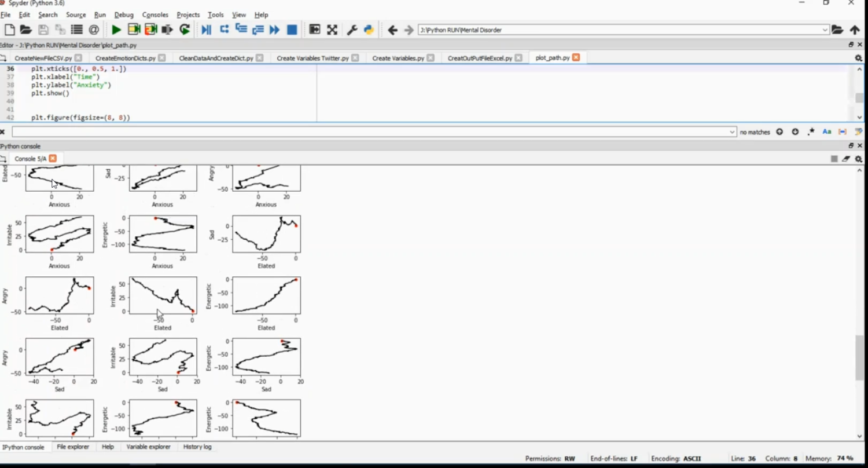
Task: Switch to the Variable explorer tab
Action: pos(148,447)
